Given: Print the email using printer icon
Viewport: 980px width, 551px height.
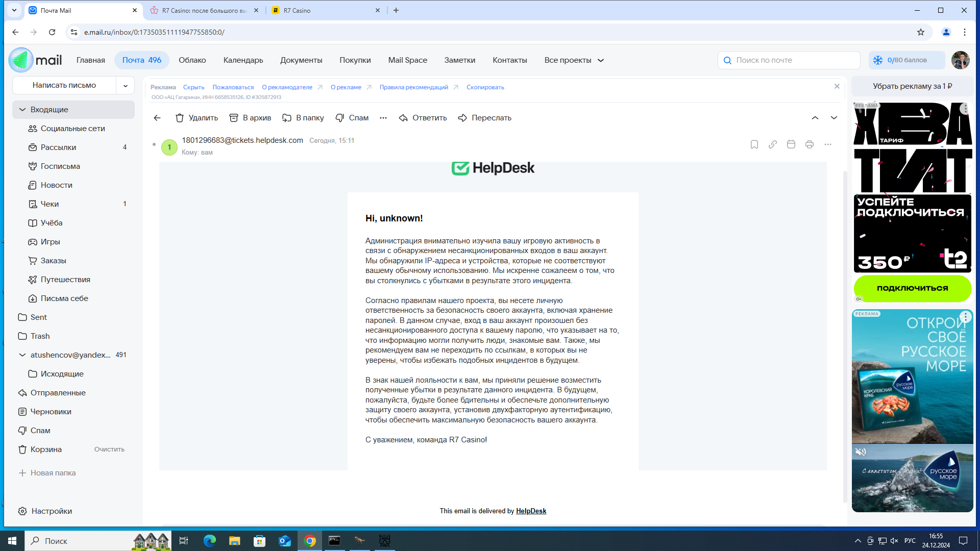Looking at the screenshot, I should [810, 145].
